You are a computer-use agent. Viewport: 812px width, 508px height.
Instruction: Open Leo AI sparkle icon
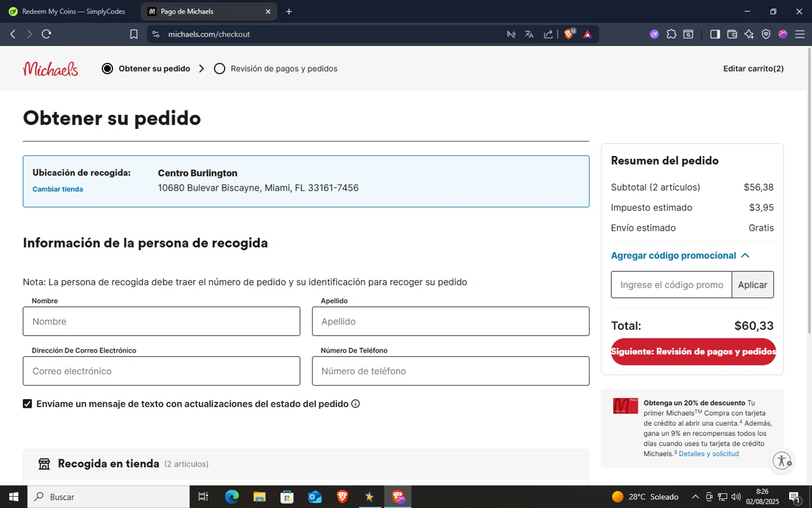[749, 34]
